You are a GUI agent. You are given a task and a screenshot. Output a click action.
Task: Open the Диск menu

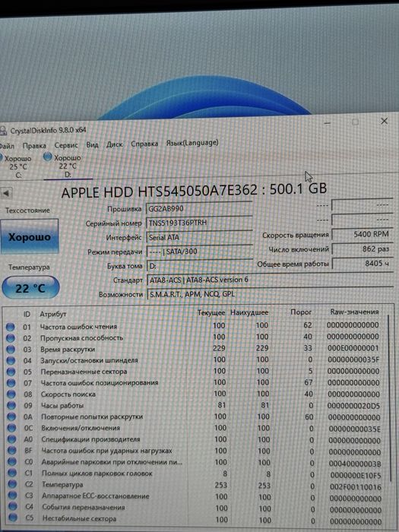click(x=114, y=144)
